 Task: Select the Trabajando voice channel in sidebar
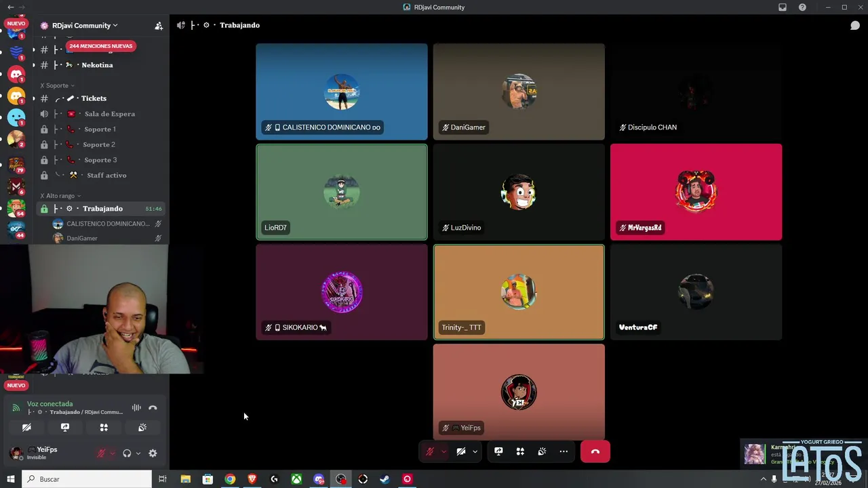pyautogui.click(x=102, y=209)
